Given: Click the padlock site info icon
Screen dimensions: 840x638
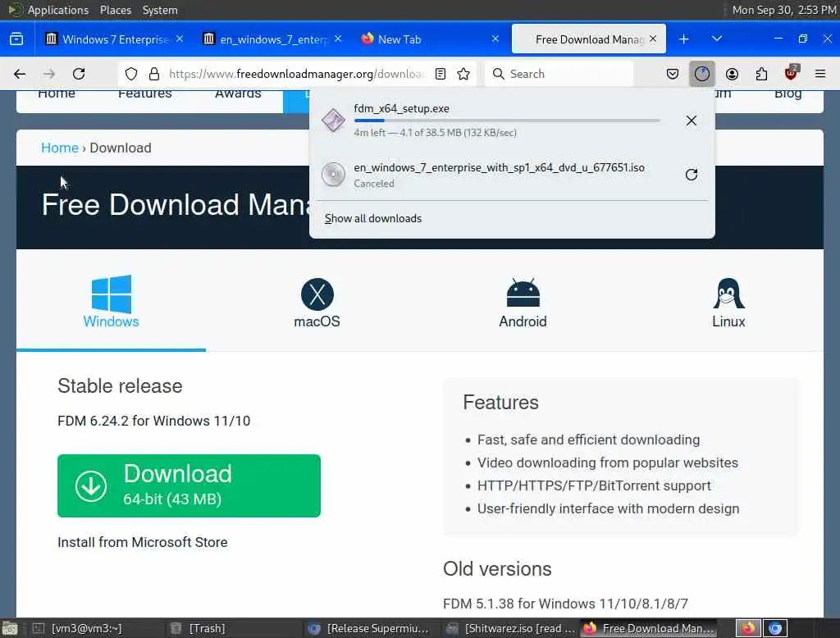Looking at the screenshot, I should click(154, 74).
